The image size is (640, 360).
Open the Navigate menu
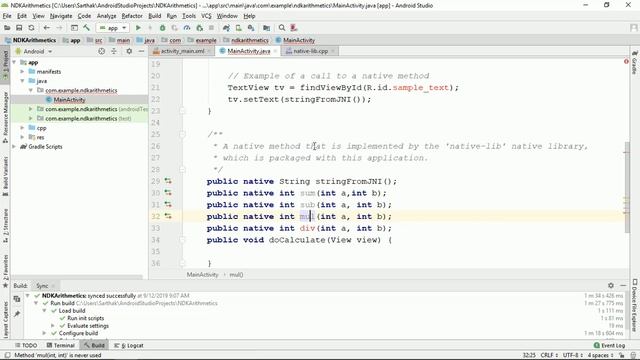tap(61, 16)
